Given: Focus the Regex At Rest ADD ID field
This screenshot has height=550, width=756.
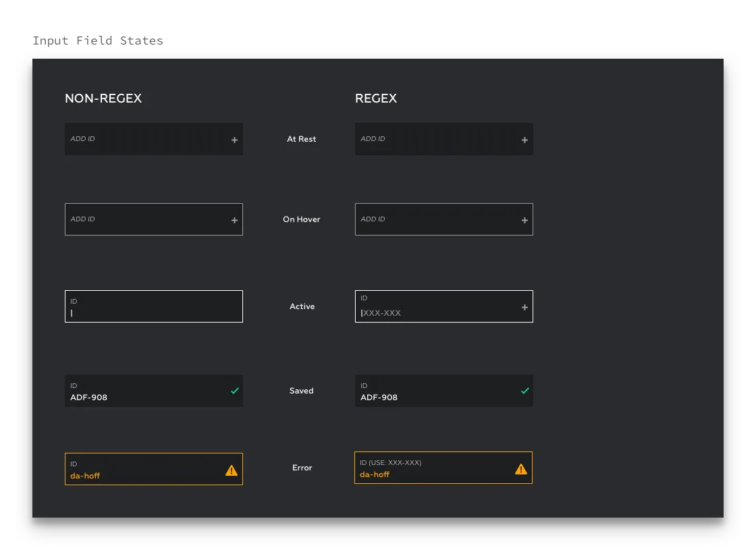Looking at the screenshot, I should tap(444, 139).
